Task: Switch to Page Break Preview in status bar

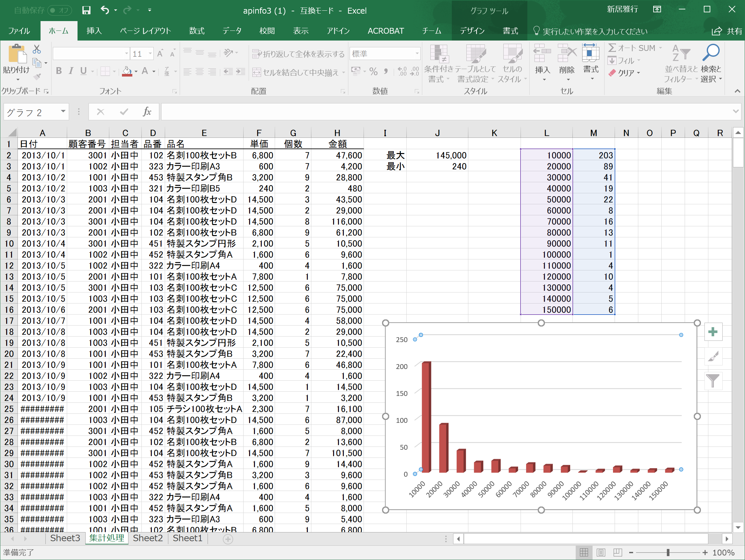Action: coord(618,553)
